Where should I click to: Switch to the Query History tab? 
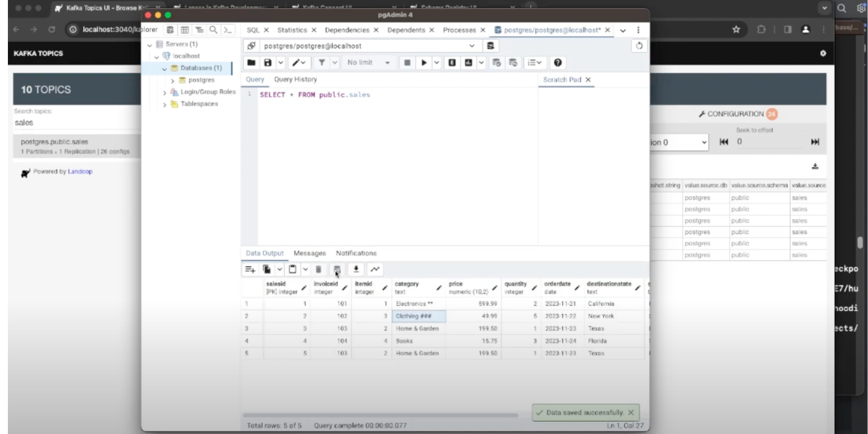pos(295,80)
